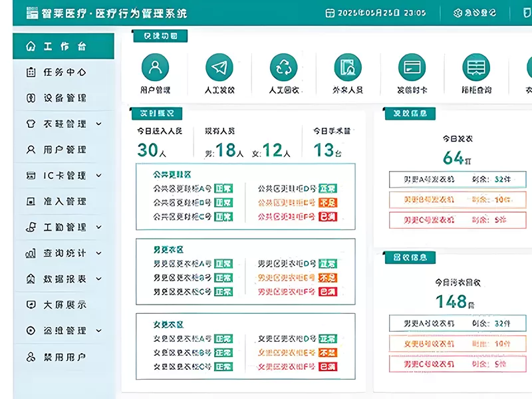The height and width of the screenshot is (399, 532).
Task: Click orange 不足 badge in 女更衣区
Action: [328, 353]
